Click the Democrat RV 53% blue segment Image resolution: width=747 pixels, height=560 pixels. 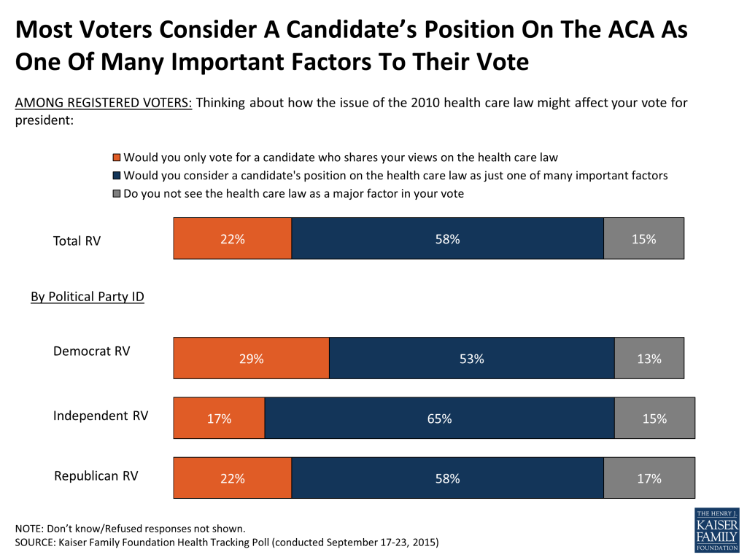click(472, 358)
